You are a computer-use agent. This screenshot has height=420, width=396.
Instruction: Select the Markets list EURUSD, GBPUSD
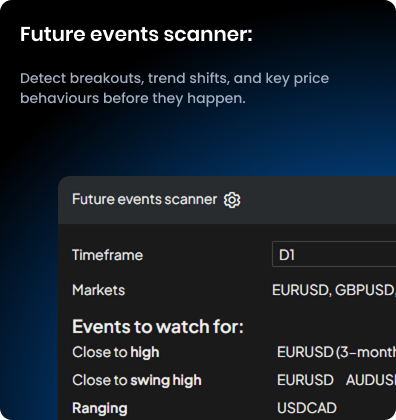tap(334, 290)
